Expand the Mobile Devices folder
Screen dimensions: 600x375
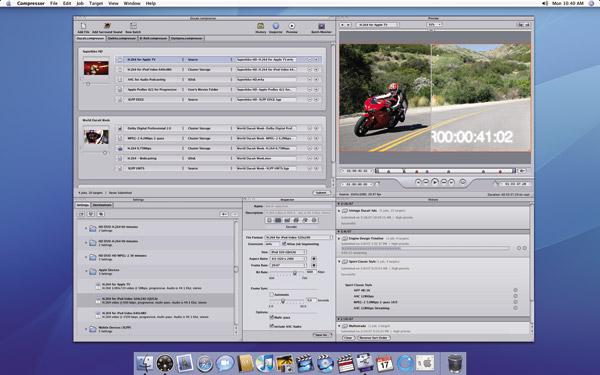[86, 329]
